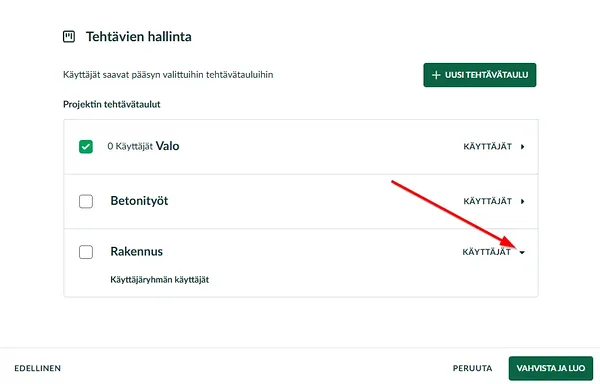
Task: Expand Käyttäjät for the Betonityöt board
Action: (494, 201)
